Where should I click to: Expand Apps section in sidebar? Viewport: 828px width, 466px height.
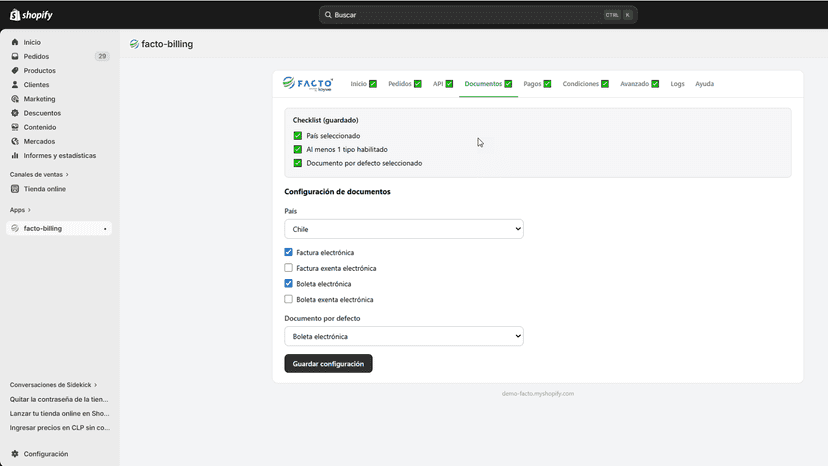click(20, 210)
